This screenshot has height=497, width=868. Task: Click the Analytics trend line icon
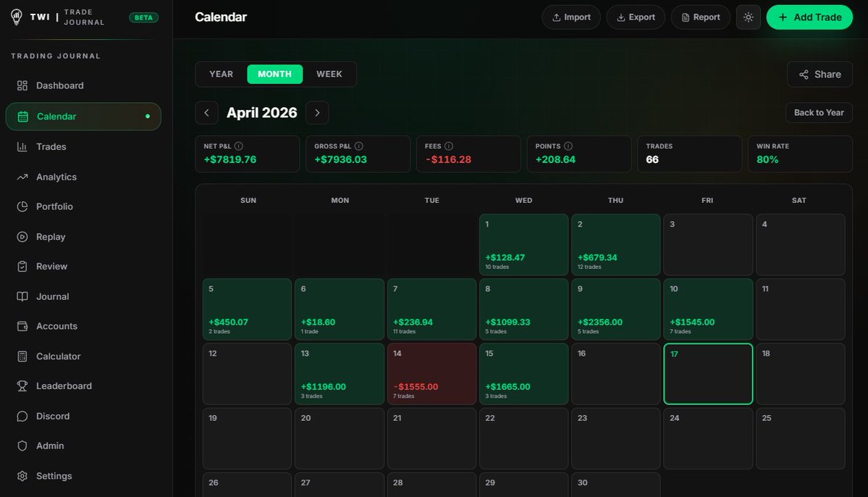(x=22, y=177)
